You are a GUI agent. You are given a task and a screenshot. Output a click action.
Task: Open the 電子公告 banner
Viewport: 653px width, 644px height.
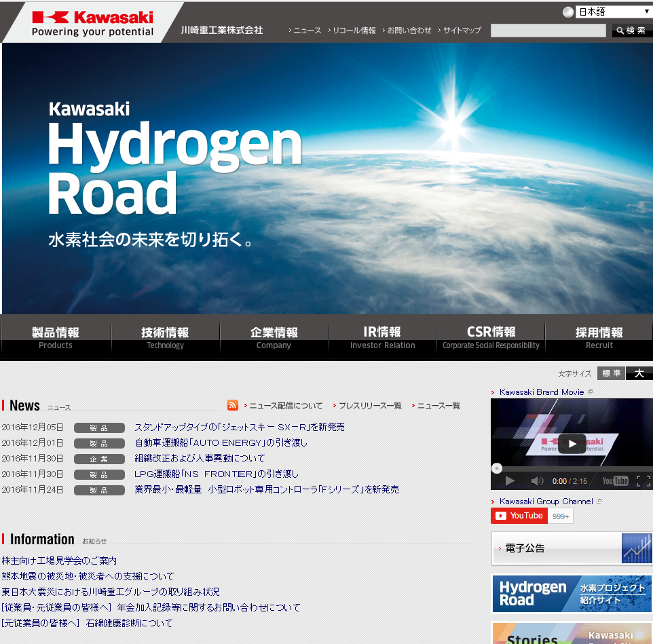(x=571, y=548)
